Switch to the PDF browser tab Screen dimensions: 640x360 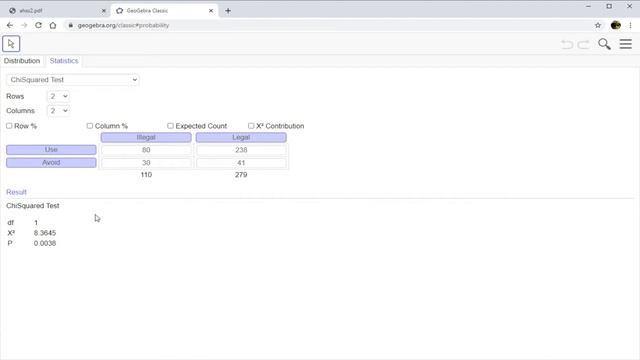[x=56, y=11]
